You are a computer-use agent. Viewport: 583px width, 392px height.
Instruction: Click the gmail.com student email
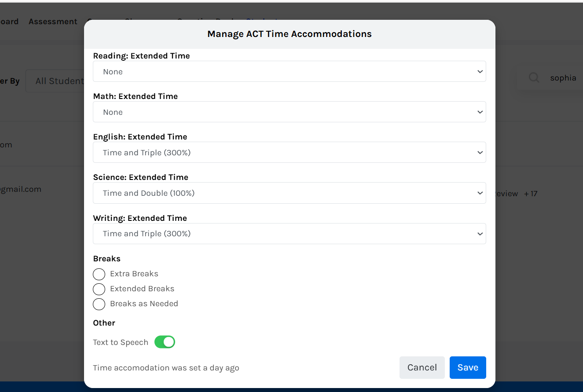point(20,189)
